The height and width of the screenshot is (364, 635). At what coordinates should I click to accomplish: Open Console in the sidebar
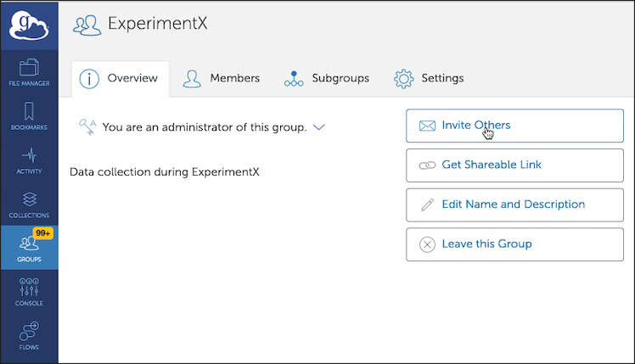point(29,292)
